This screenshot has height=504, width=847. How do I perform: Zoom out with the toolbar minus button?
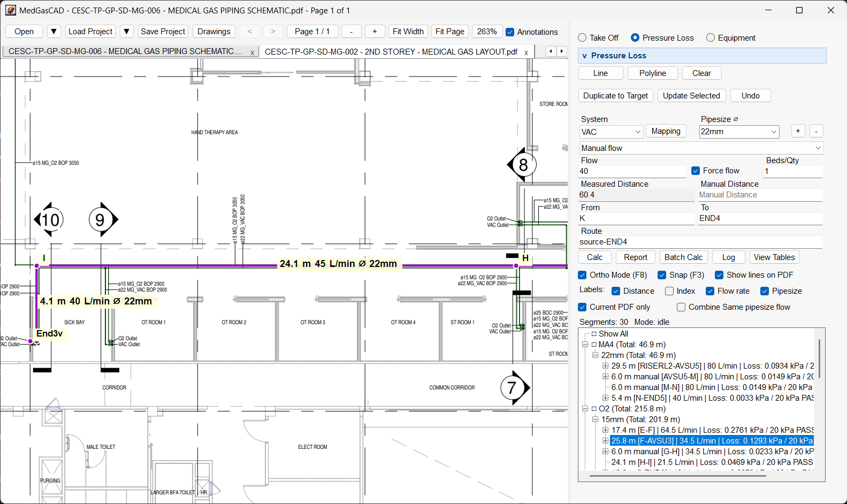point(352,32)
